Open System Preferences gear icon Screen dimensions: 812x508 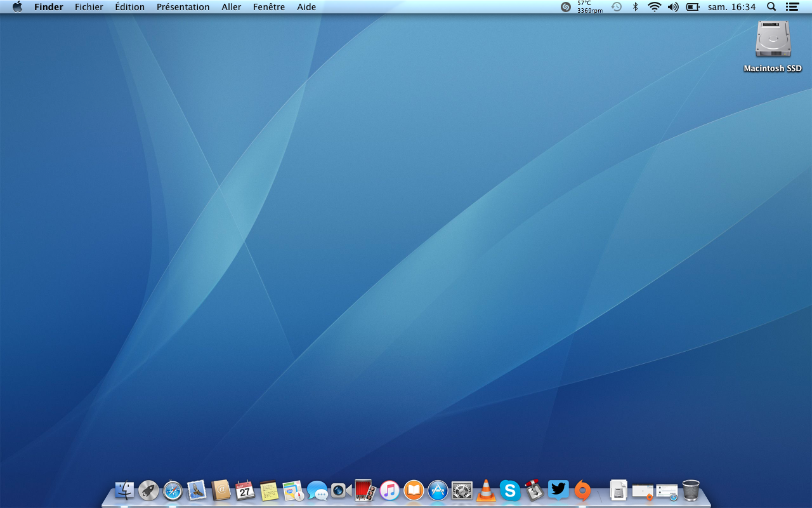(462, 490)
